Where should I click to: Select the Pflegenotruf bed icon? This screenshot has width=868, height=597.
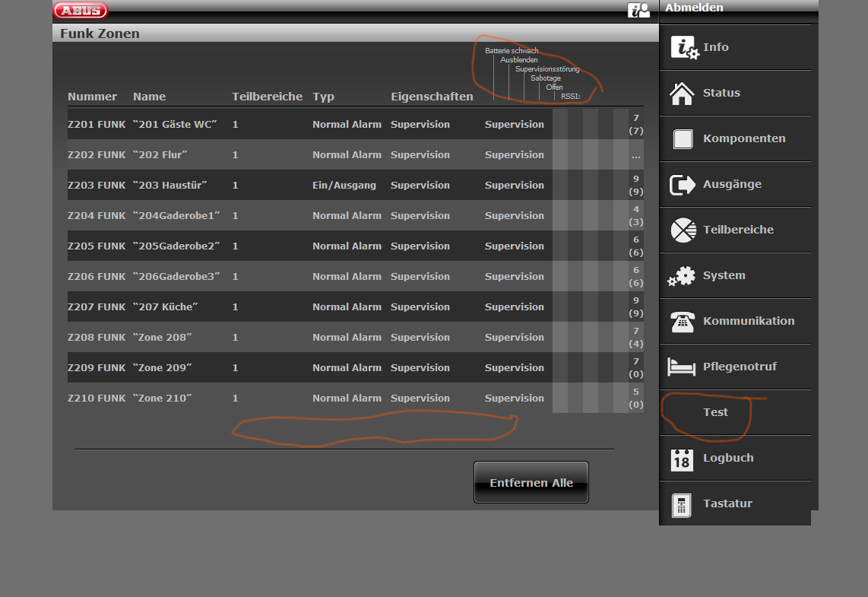point(682,367)
